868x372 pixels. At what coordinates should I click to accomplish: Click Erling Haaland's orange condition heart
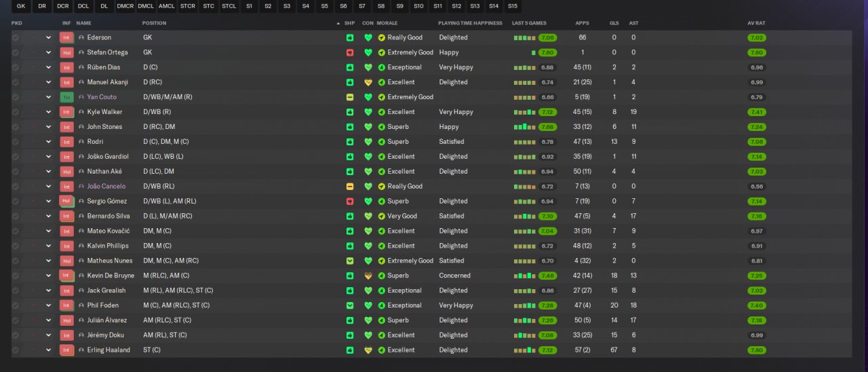point(368,350)
